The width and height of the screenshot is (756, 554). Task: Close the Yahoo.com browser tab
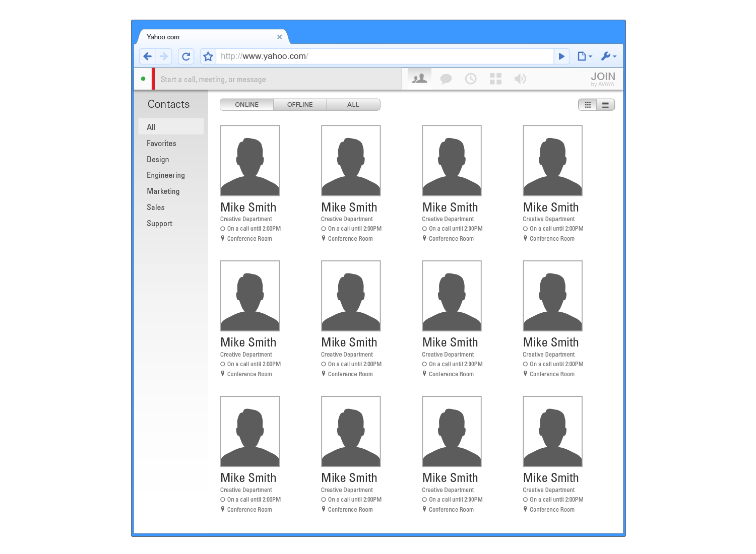(x=280, y=37)
